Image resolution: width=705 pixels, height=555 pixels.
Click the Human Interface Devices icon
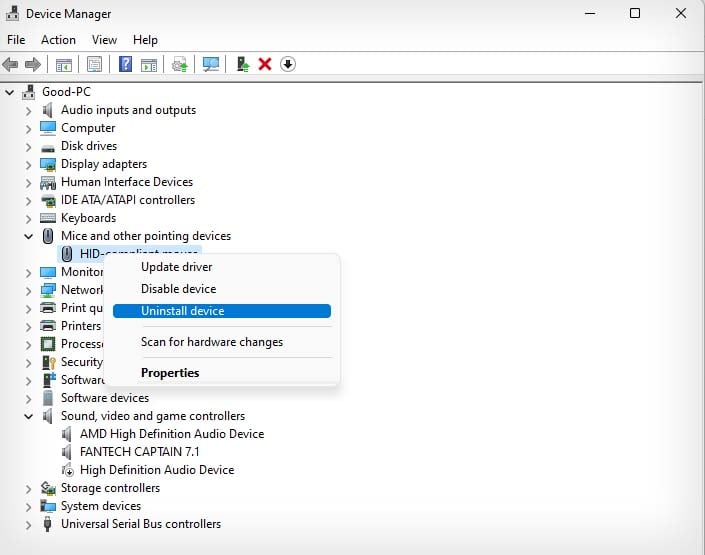click(x=48, y=183)
